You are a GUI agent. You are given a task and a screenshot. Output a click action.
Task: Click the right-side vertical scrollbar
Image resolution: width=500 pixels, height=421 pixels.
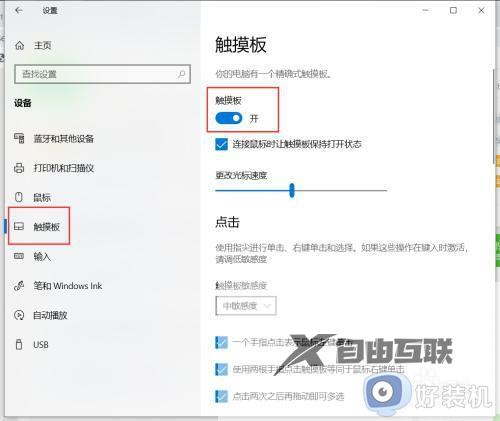(494, 117)
